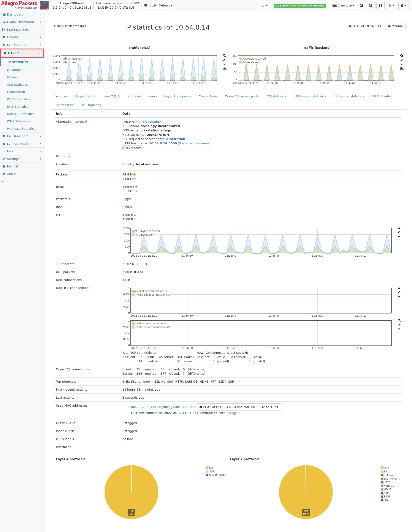The width and height of the screenshot is (412, 532).
Task: Click the zoom in time range icon
Action: [x=361, y=6]
